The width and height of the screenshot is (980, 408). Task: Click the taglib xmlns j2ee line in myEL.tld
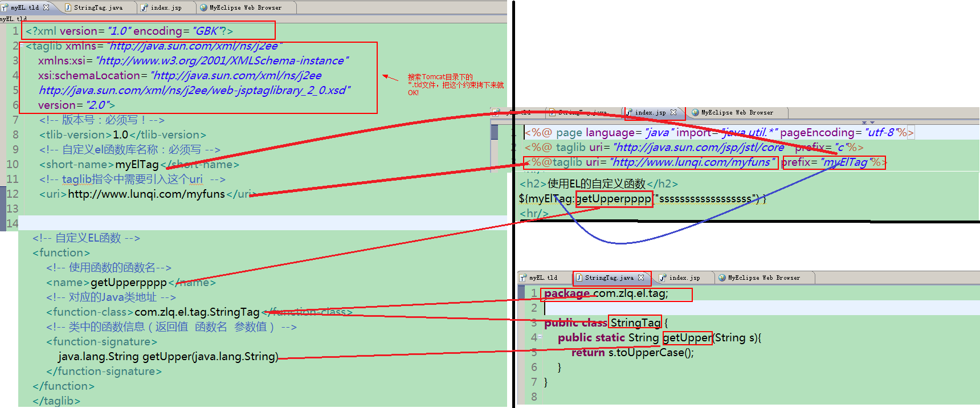click(154, 46)
